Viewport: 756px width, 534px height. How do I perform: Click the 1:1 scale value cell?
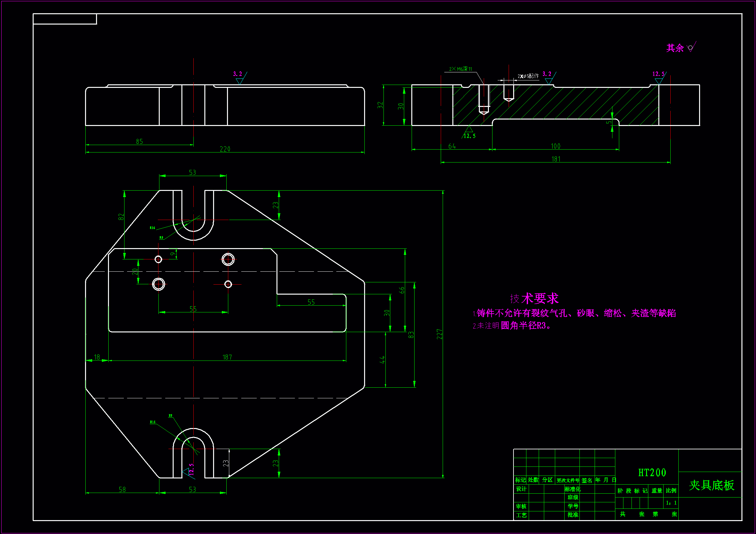click(671, 503)
